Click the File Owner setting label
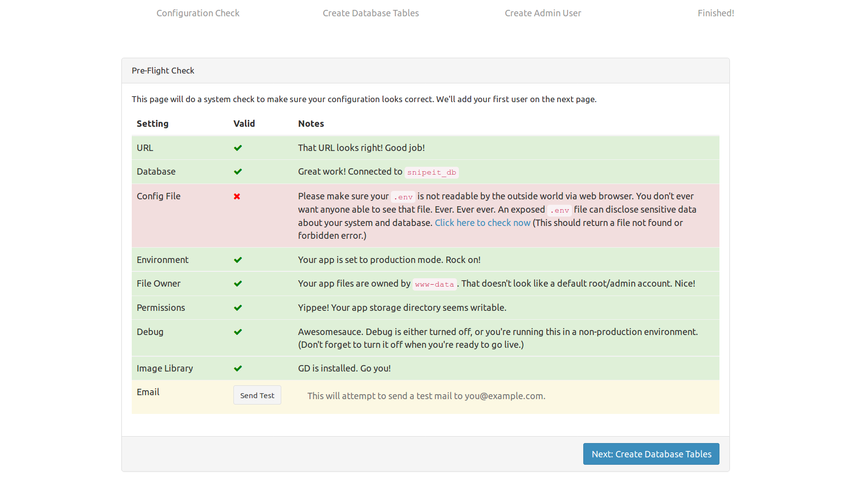This screenshot has height=484, width=868. tap(158, 284)
